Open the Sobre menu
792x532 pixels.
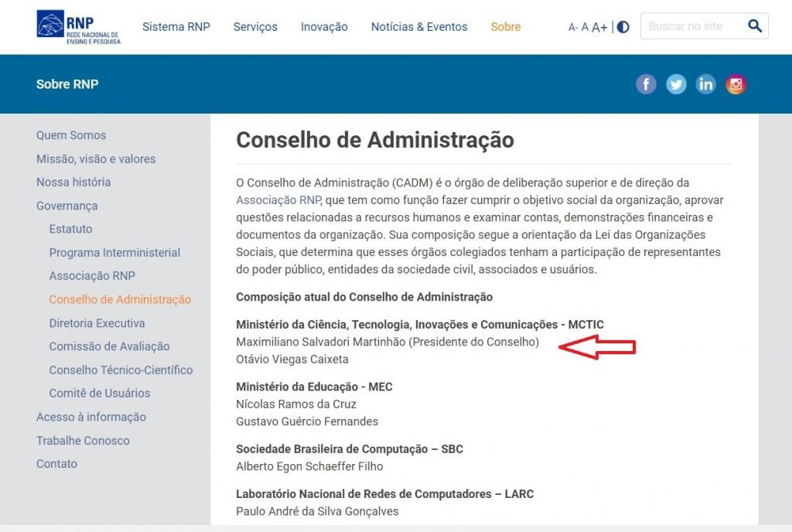click(506, 27)
